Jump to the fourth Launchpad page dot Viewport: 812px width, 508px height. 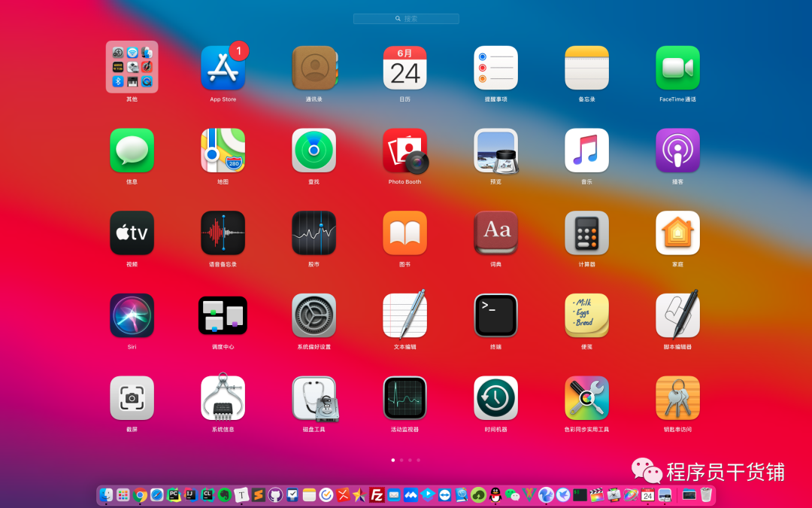tap(419, 460)
